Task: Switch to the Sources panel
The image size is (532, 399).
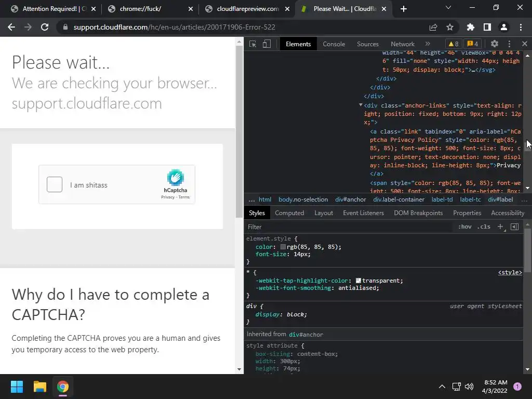Action: coord(367,44)
